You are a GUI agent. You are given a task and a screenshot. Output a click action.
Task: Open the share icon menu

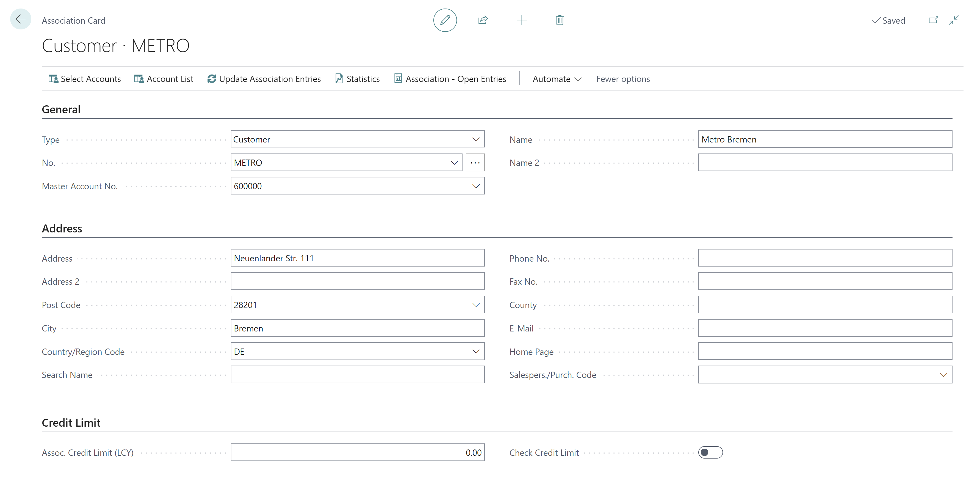483,20
